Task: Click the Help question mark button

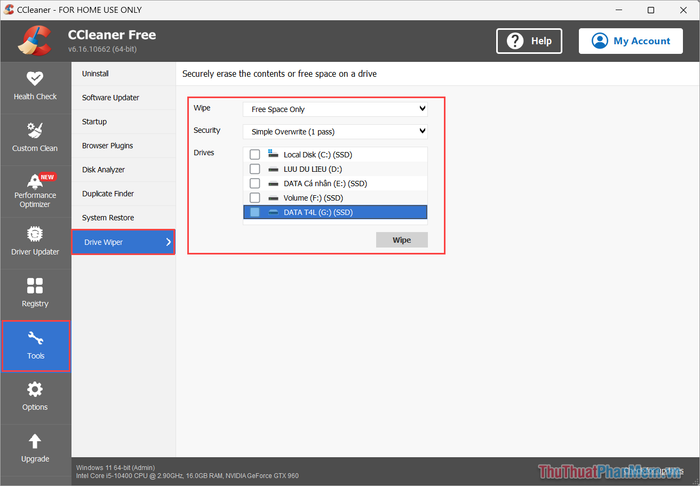Action: [x=529, y=41]
